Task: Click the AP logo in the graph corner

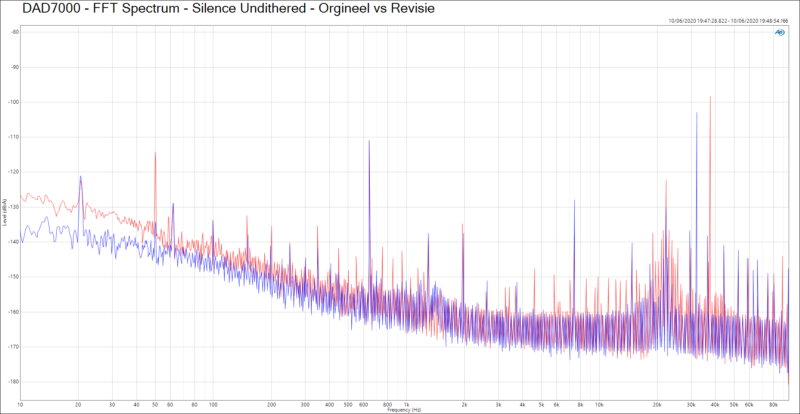Action: [779, 33]
